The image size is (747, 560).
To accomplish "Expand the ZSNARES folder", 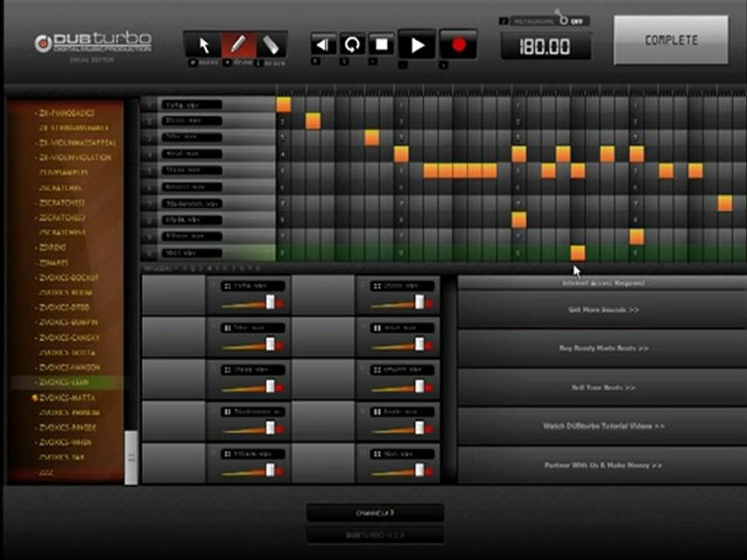I will tap(54, 262).
